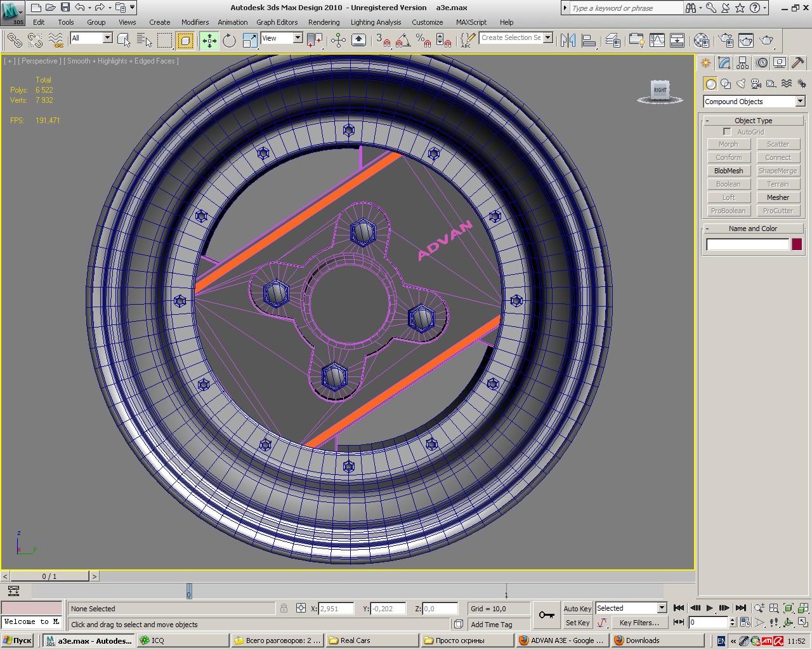Screen dimensions: 812x650
Task: Activate the Select and Move tool
Action: point(209,41)
